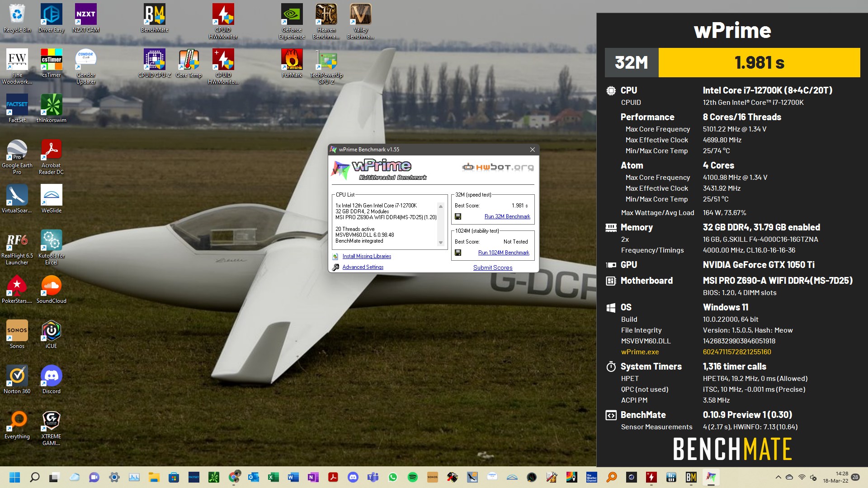Open taskbar Search

(35, 477)
